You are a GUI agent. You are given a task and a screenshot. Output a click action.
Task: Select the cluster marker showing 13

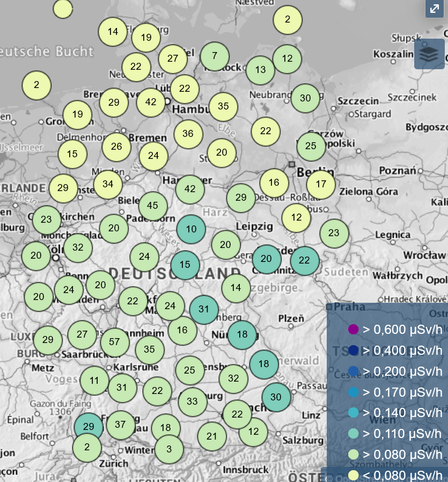click(x=260, y=70)
